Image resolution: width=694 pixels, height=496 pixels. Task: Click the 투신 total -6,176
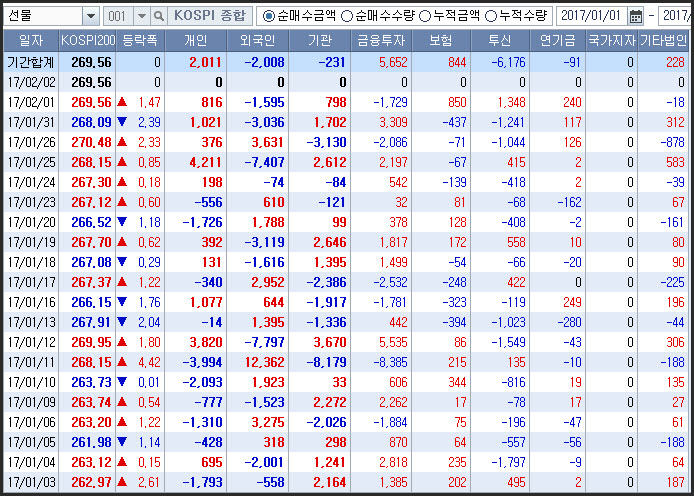click(x=509, y=62)
